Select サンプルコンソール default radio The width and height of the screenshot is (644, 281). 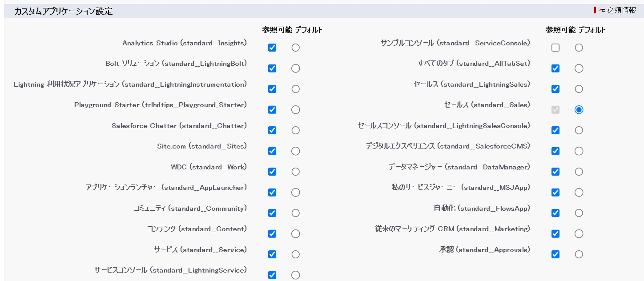click(x=579, y=48)
